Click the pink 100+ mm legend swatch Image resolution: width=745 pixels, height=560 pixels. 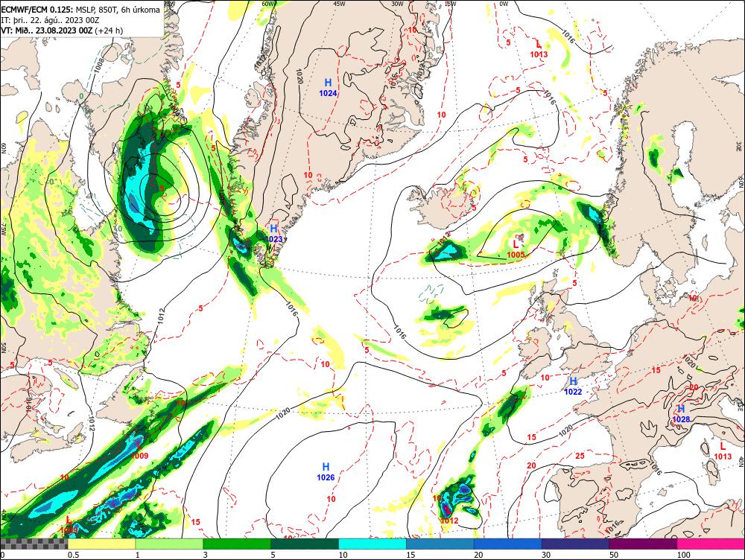(711, 544)
